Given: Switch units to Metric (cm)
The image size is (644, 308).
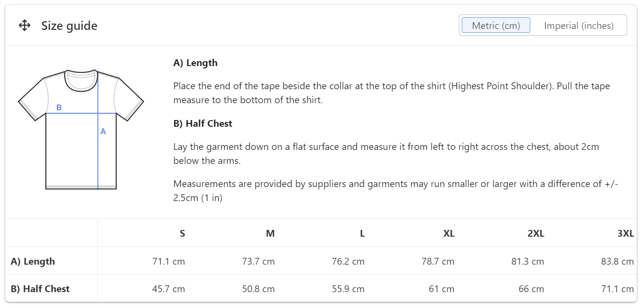Looking at the screenshot, I should (496, 26).
